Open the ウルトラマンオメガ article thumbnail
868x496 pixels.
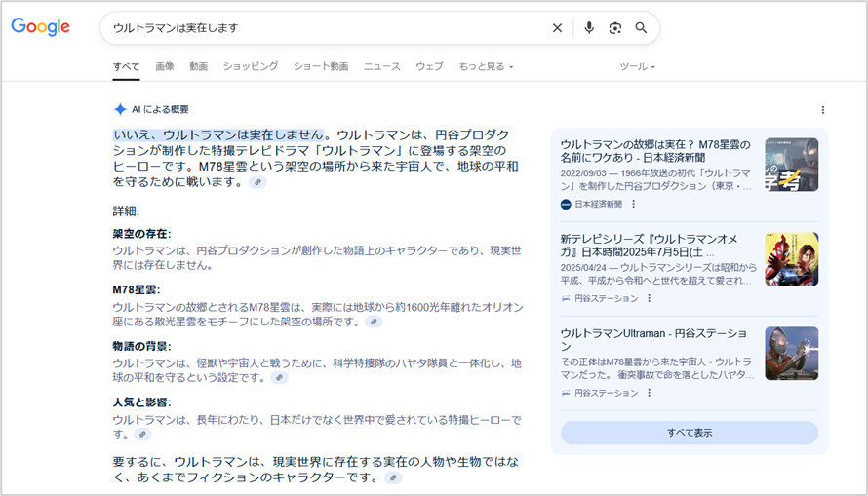tap(792, 259)
